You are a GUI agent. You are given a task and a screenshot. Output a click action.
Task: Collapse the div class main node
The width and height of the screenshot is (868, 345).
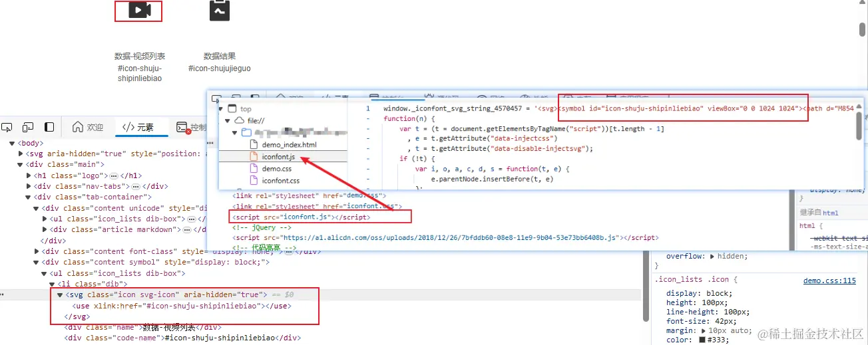[x=20, y=164]
